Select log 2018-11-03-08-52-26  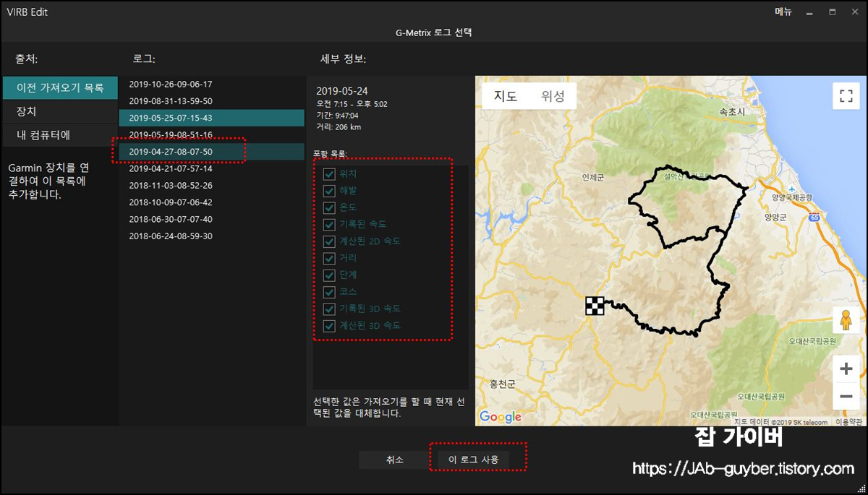[x=212, y=185]
